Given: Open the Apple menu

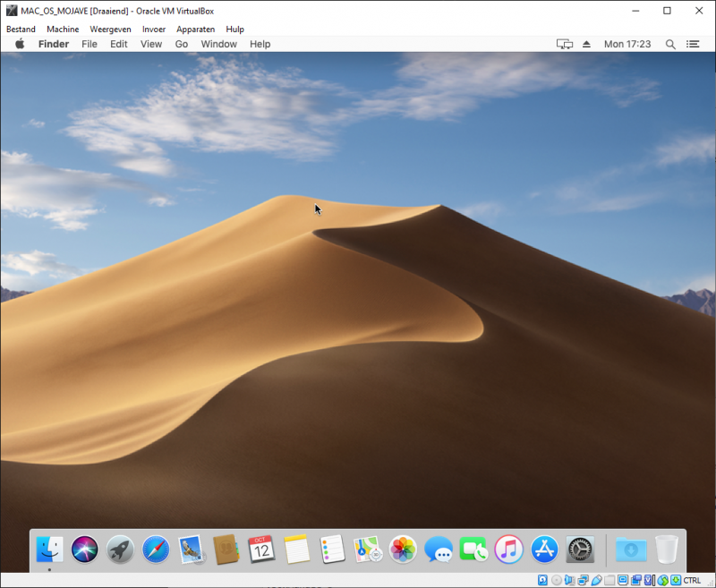Looking at the screenshot, I should [20, 44].
